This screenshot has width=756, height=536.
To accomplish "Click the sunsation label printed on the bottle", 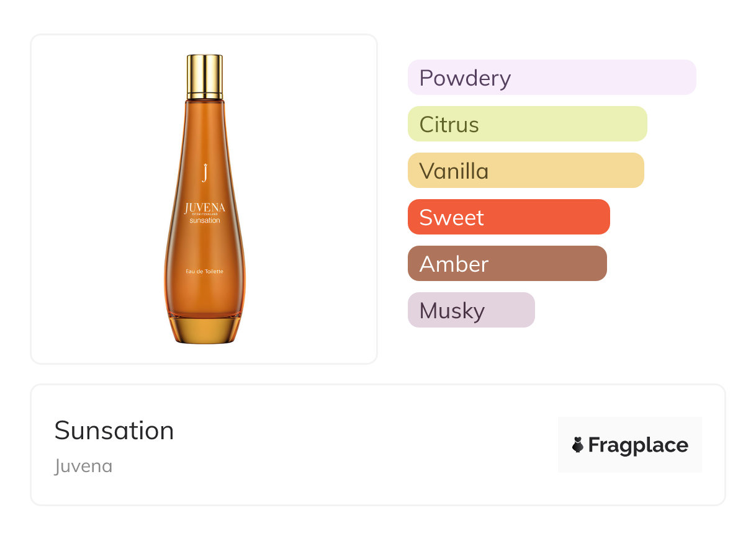I will (x=205, y=220).
